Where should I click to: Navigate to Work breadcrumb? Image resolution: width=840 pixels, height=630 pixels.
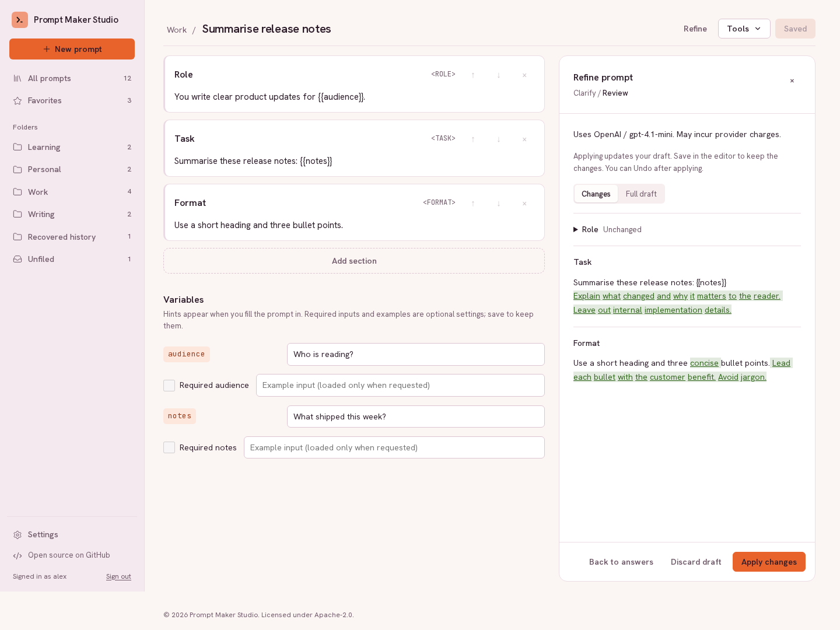point(177,30)
